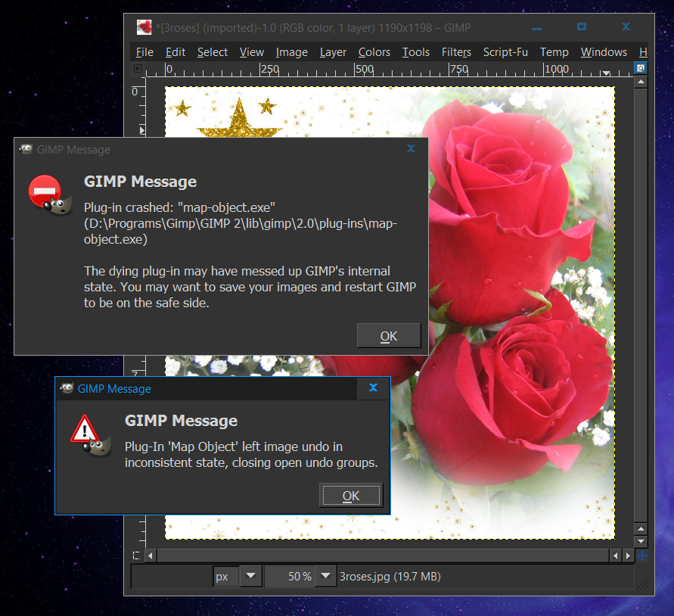
Task: Open the zoom percentage dropdown arrow
Action: (x=326, y=576)
